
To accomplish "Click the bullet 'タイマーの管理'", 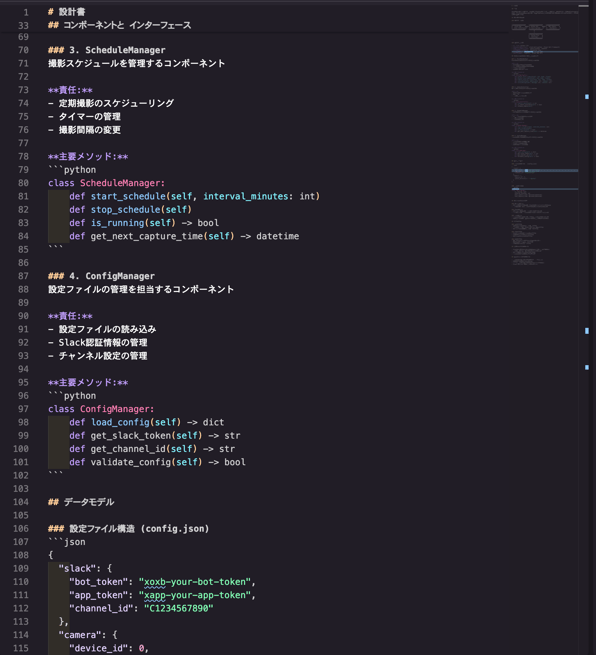I will pos(89,117).
